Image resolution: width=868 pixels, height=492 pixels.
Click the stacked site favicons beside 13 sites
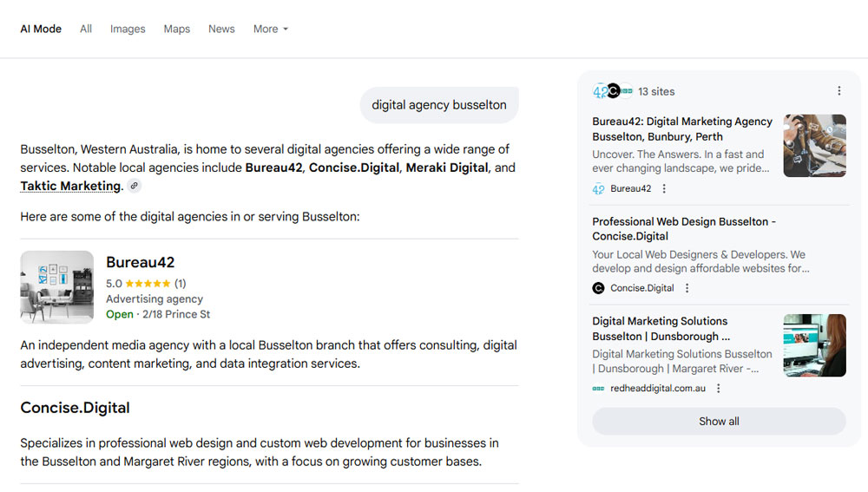[612, 91]
